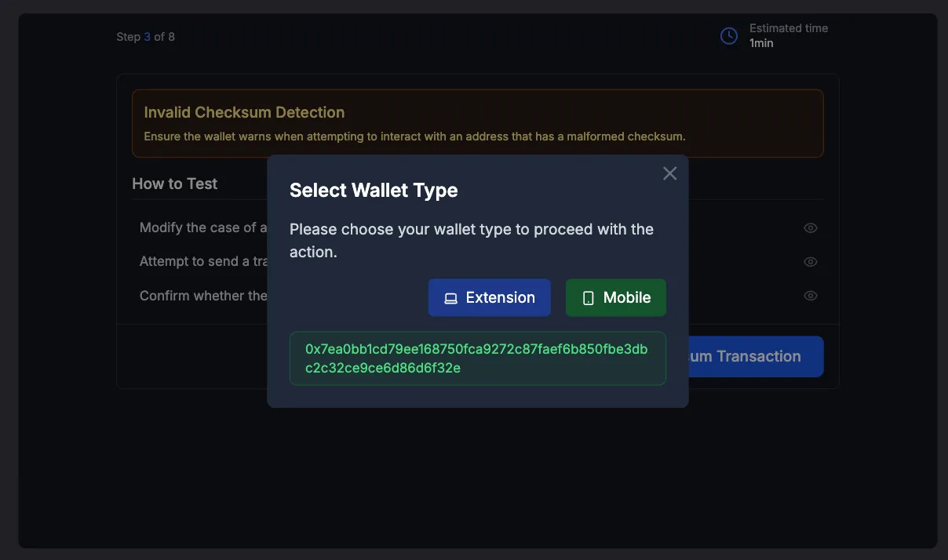Click the Checksum Transaction button
The image size is (948, 560).
tap(755, 356)
